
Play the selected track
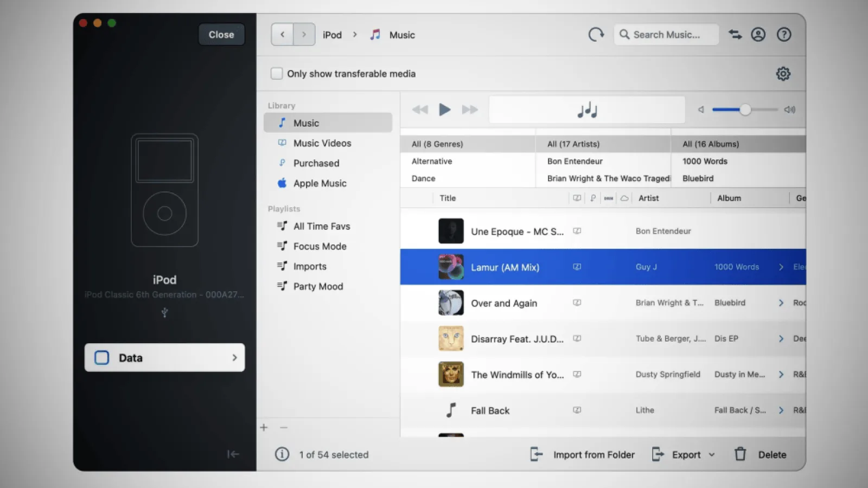(x=445, y=110)
